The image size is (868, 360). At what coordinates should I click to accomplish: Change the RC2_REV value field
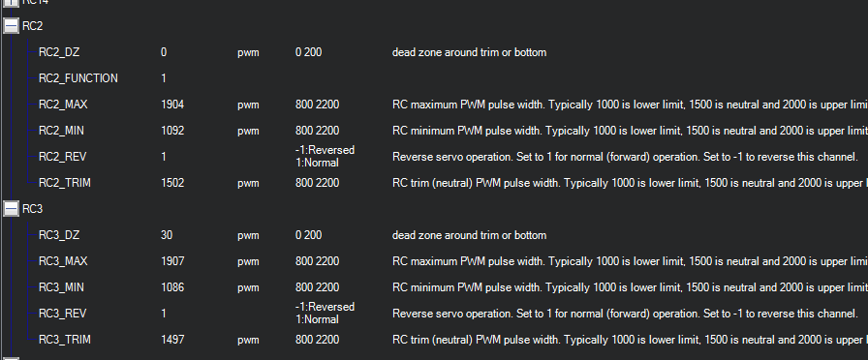[164, 157]
